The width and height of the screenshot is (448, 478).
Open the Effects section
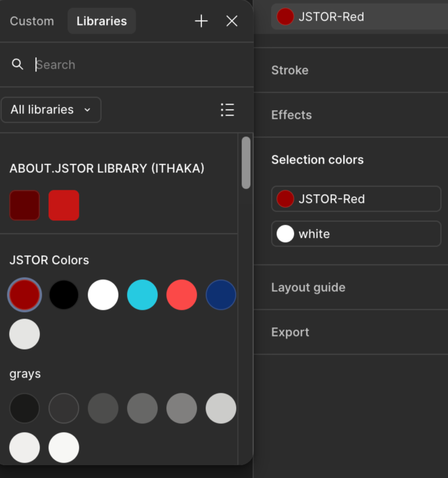point(291,115)
